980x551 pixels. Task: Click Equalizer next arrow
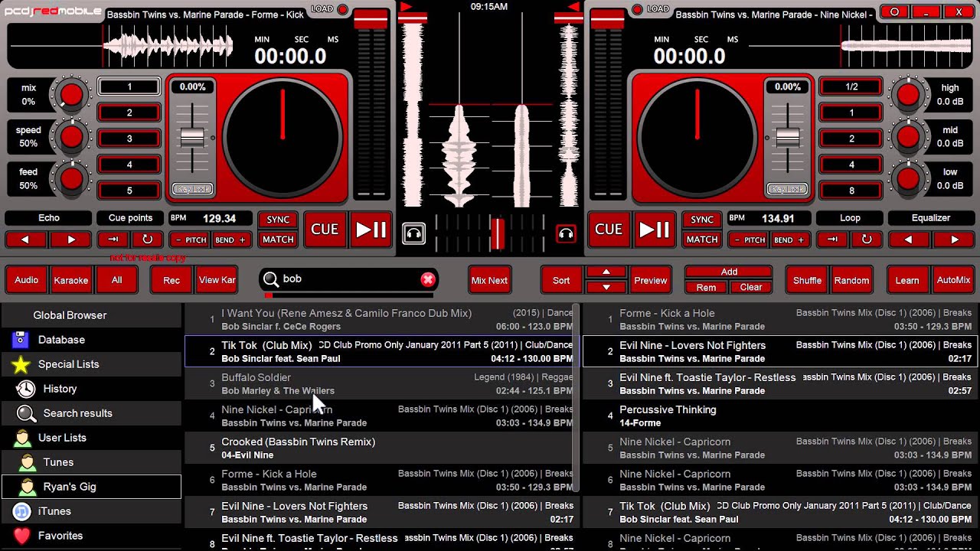(x=953, y=240)
